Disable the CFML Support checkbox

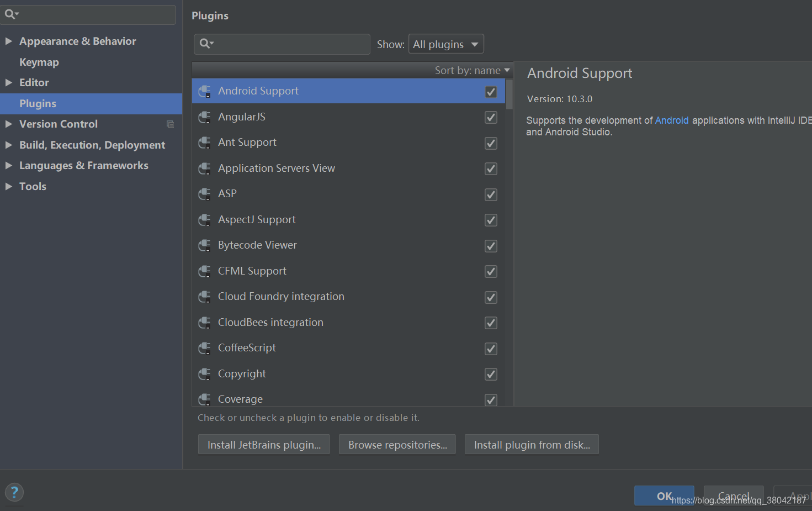[491, 271]
